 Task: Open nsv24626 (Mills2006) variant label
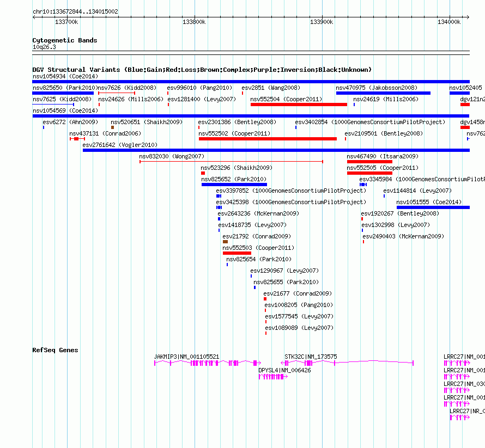(131, 99)
